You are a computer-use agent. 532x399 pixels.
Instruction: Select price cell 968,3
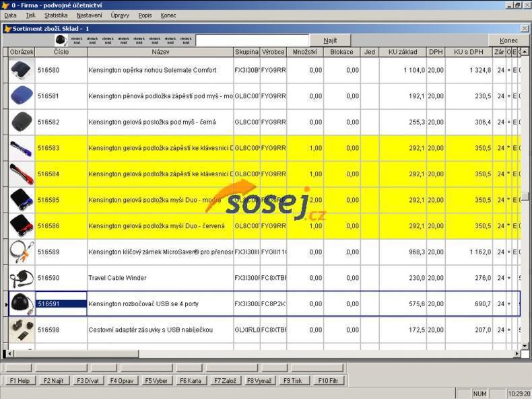point(403,252)
